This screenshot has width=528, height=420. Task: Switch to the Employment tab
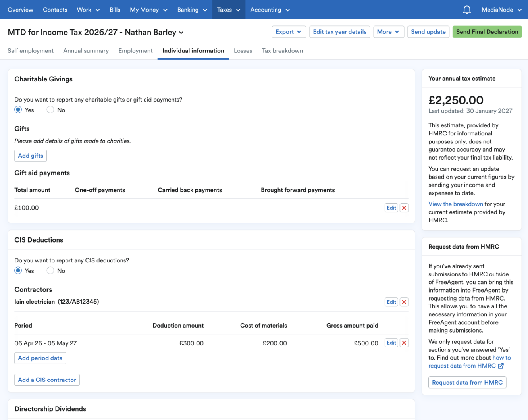point(135,51)
